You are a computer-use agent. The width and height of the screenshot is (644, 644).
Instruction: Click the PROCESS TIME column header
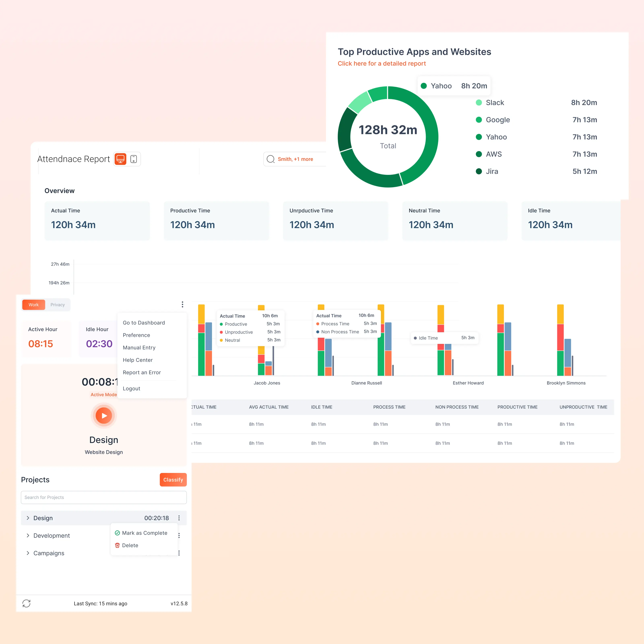[x=389, y=407]
